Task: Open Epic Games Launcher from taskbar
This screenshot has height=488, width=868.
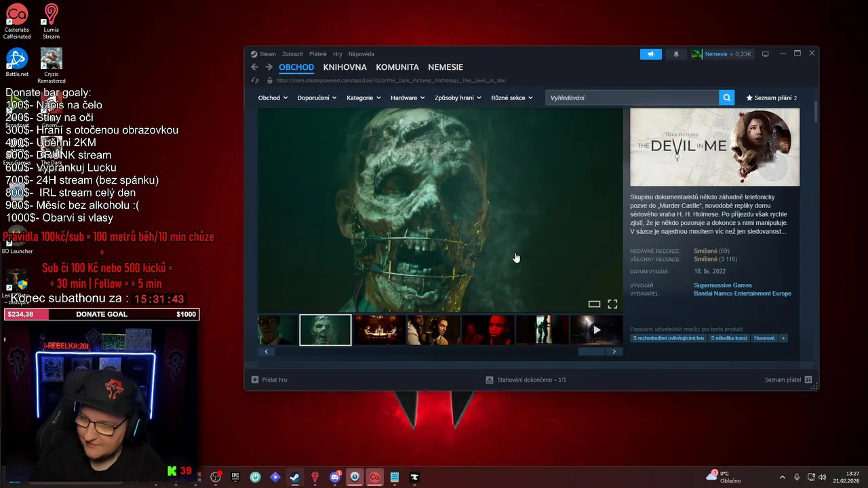Action: [x=235, y=477]
